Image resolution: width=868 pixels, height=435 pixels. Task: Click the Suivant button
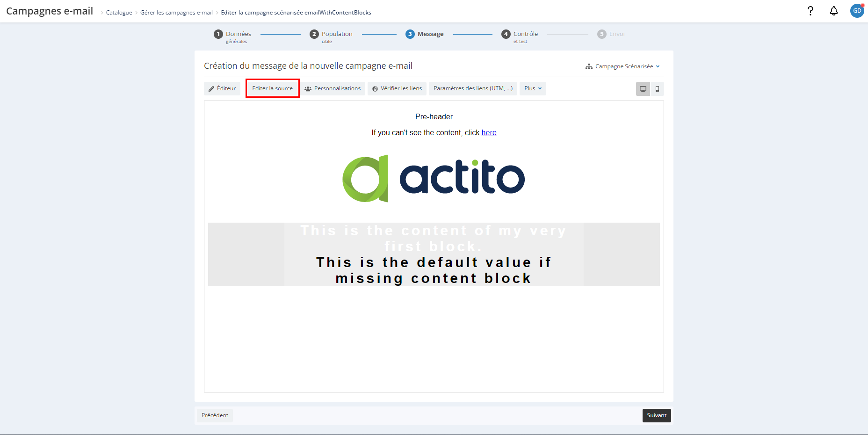[657, 415]
